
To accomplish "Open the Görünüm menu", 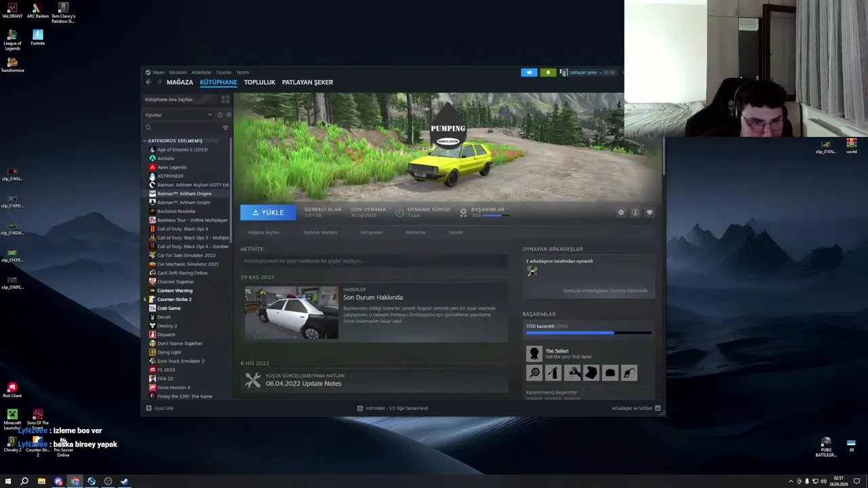I will [x=178, y=73].
